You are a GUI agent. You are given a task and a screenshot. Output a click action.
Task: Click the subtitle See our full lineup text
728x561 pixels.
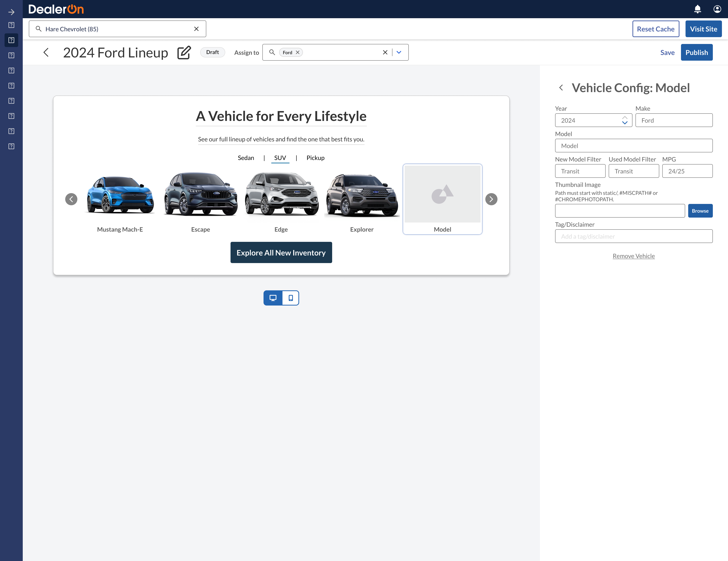click(281, 139)
